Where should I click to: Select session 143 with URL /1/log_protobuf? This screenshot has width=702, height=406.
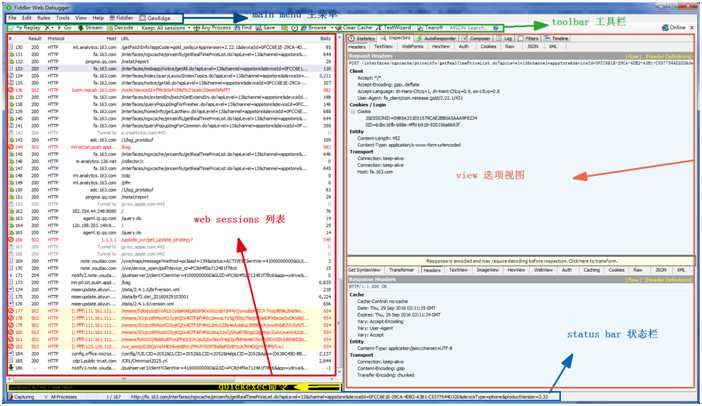170,140
